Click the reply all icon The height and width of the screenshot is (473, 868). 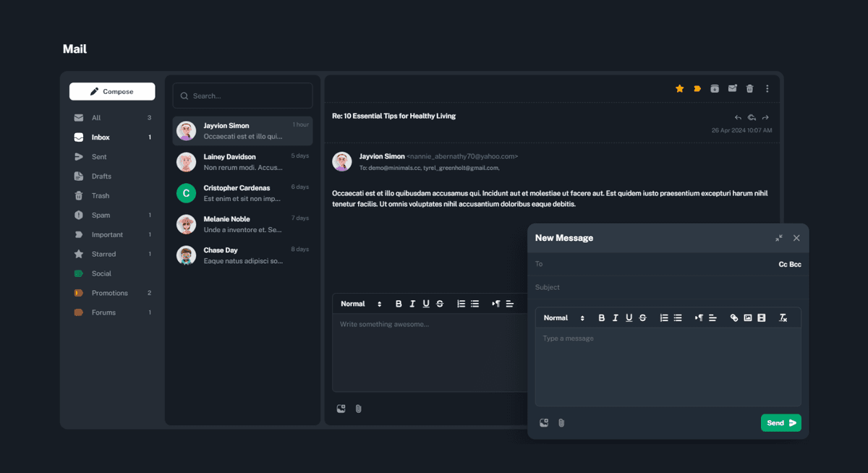pos(752,117)
